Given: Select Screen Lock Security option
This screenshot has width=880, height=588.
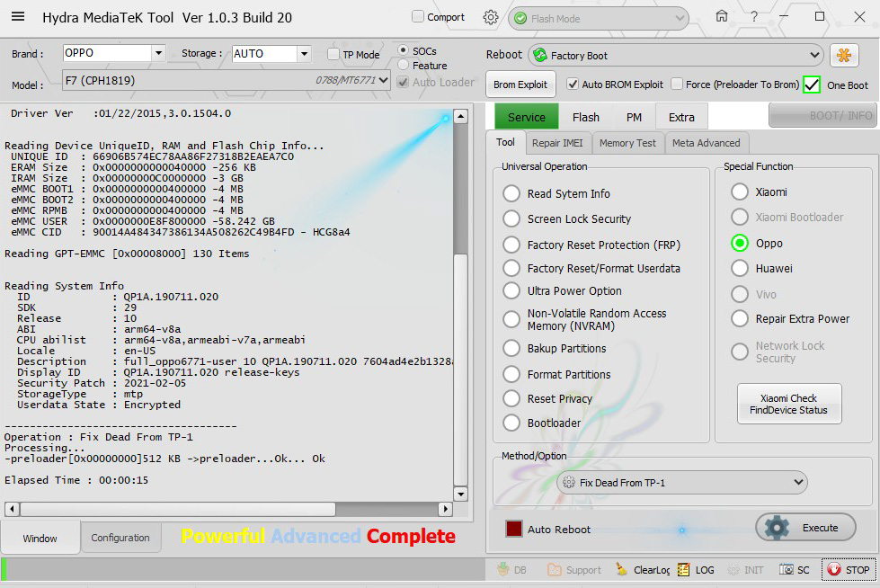Looking at the screenshot, I should pyautogui.click(x=511, y=218).
